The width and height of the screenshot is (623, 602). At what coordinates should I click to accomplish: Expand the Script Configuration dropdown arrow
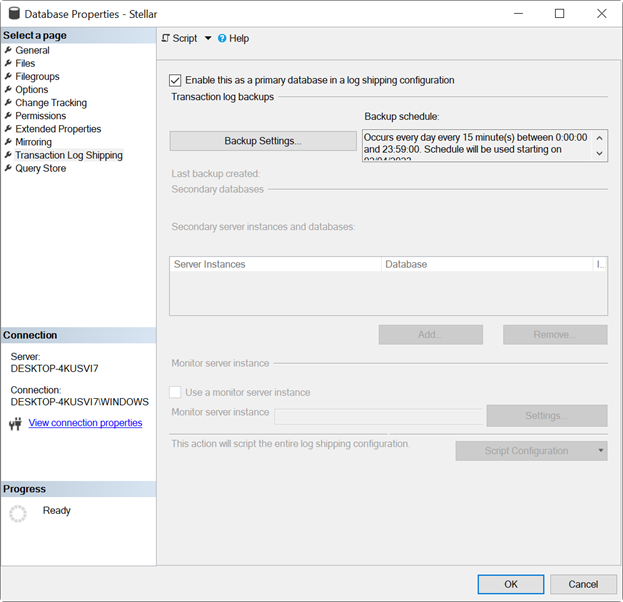pos(601,451)
